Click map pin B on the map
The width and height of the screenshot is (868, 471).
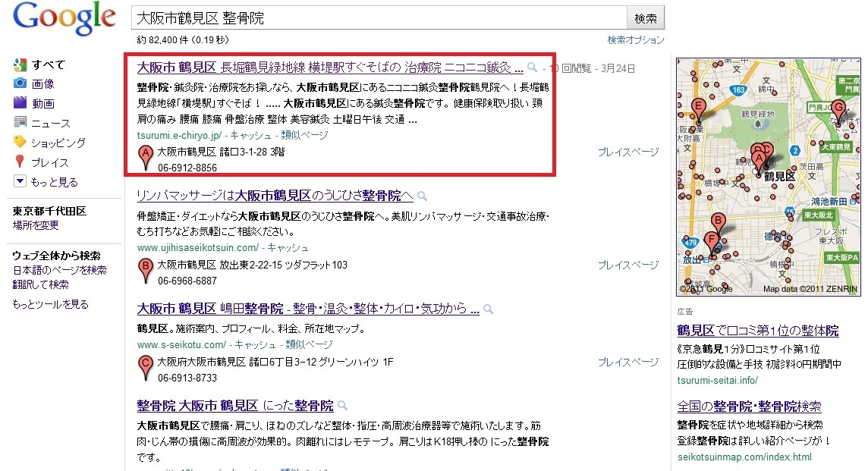[x=718, y=225]
